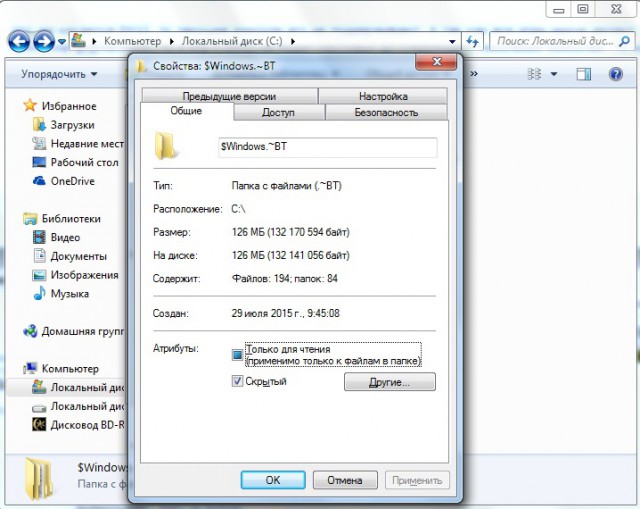Click the Библиотеки folder icon
The height and width of the screenshot is (509, 640).
pos(30,218)
